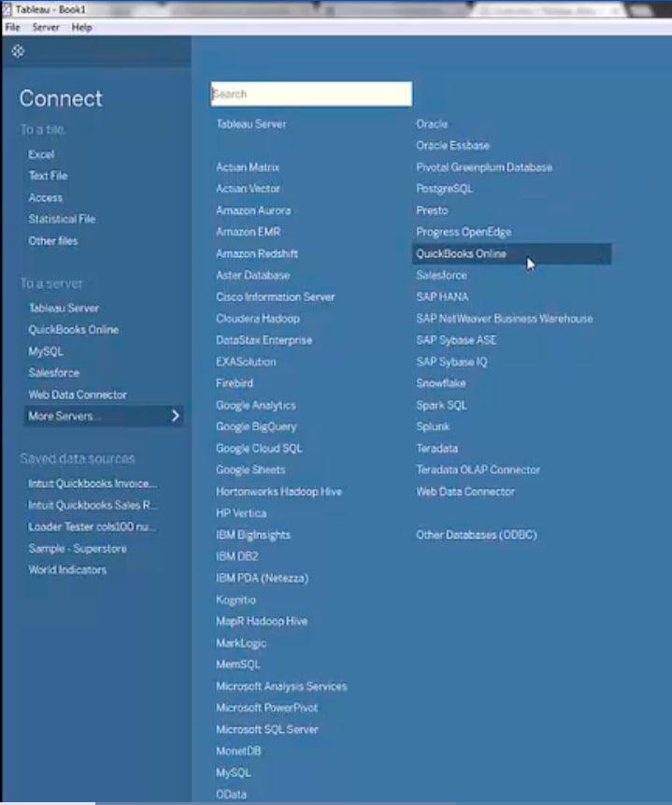Select Tableau Server in the left sidebar
Screen dimensions: 672x805
click(x=64, y=308)
